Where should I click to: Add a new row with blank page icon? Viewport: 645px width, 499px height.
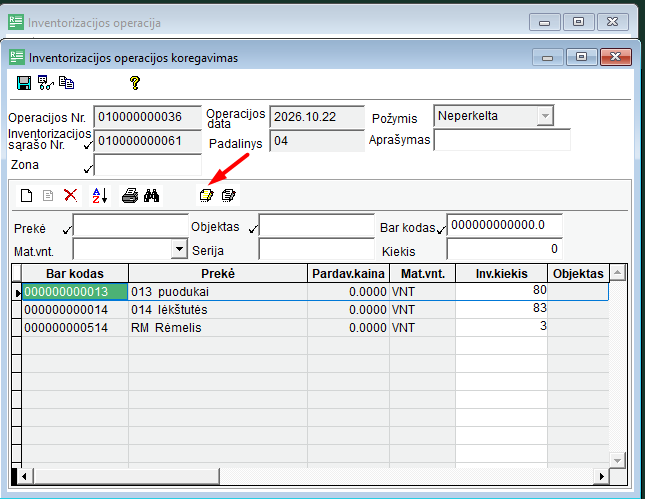click(27, 195)
